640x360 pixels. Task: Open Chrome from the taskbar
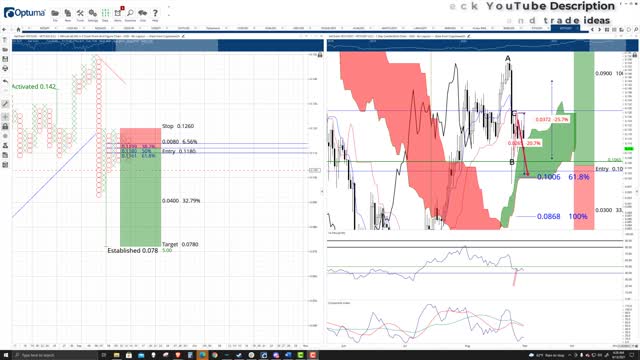tap(215, 355)
